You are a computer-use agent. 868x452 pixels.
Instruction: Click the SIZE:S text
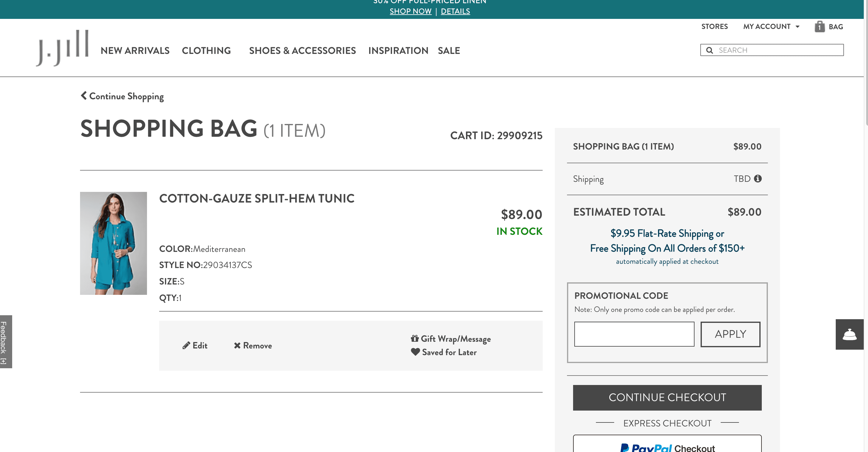(172, 281)
